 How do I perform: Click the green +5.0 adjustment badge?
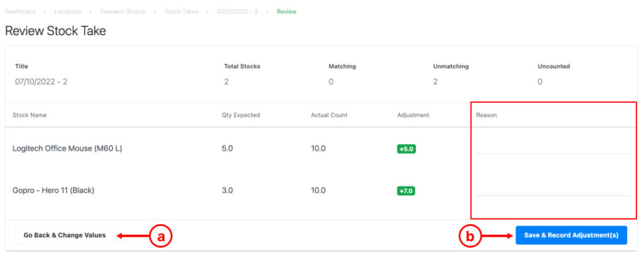[x=406, y=149]
